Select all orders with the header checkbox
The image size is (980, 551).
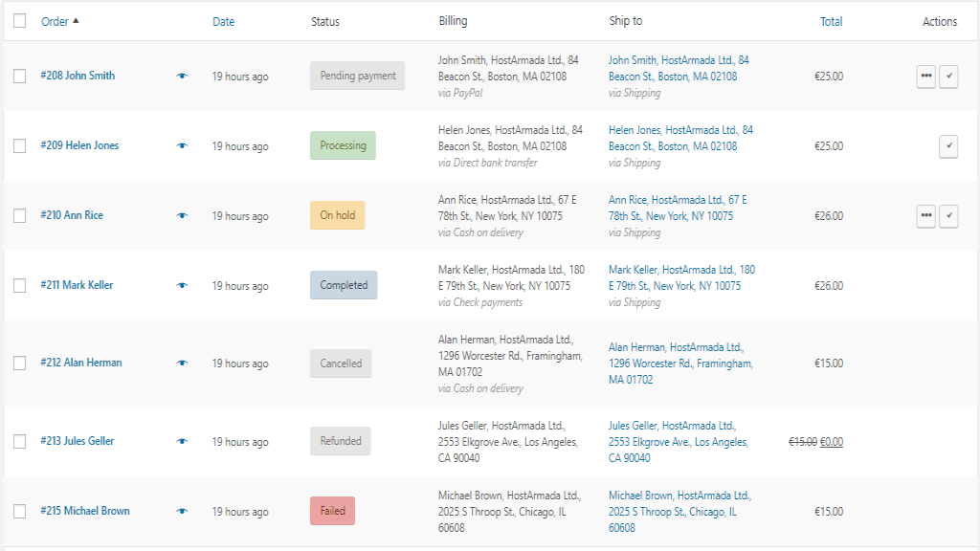click(x=20, y=21)
